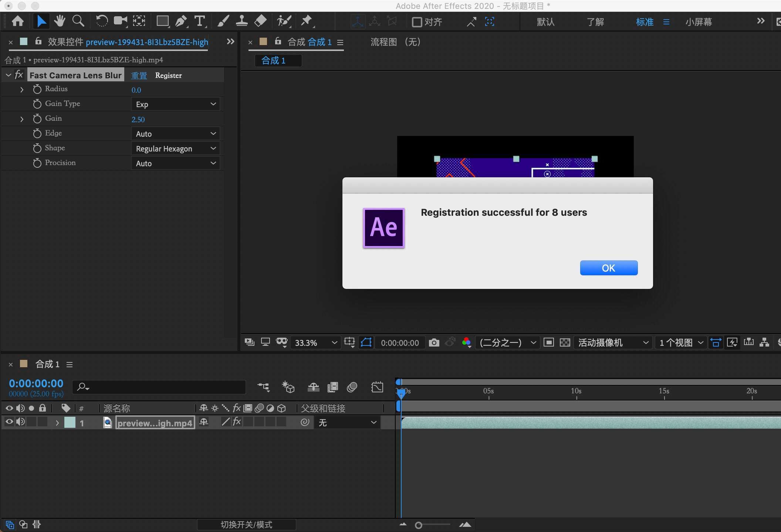Screen dimensions: 781x532
Task: Click the frame blending icon in timeline
Action: (x=333, y=387)
